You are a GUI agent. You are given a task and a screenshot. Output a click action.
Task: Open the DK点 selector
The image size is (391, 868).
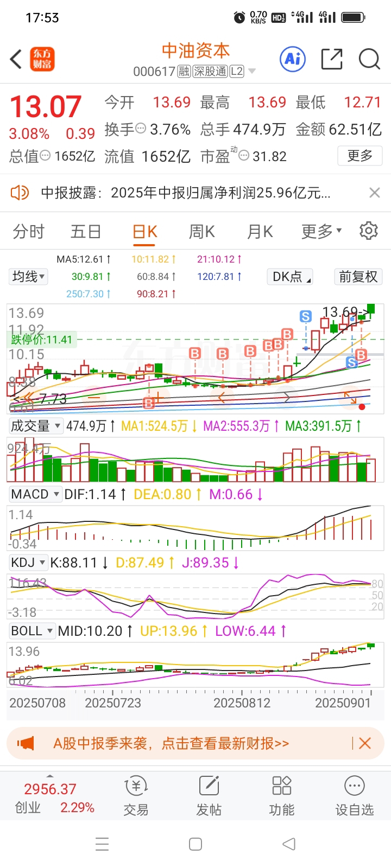[x=291, y=277]
